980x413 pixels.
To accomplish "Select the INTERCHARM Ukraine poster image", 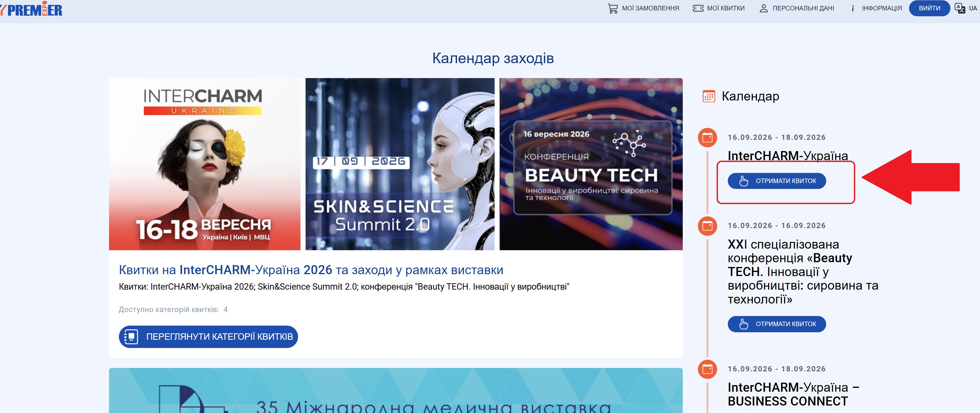I will coord(204,164).
